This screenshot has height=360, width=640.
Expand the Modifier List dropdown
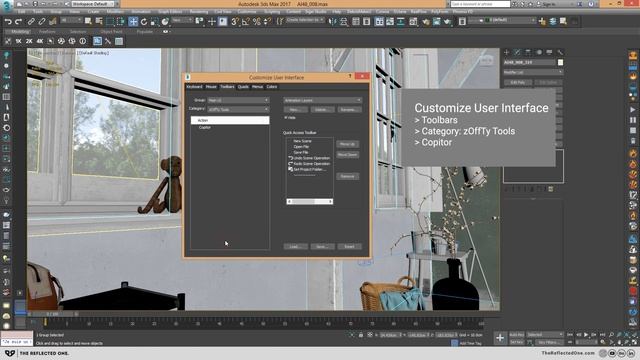[x=533, y=72]
